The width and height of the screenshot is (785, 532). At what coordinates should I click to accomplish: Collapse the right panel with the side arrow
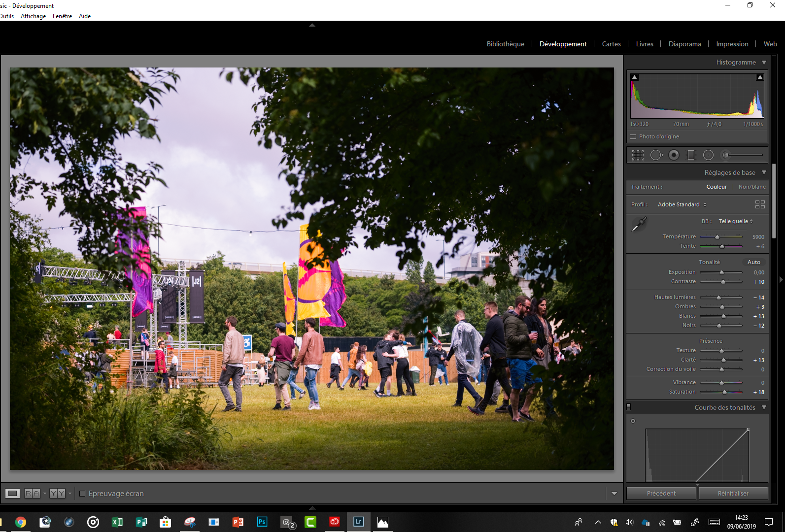(781, 280)
